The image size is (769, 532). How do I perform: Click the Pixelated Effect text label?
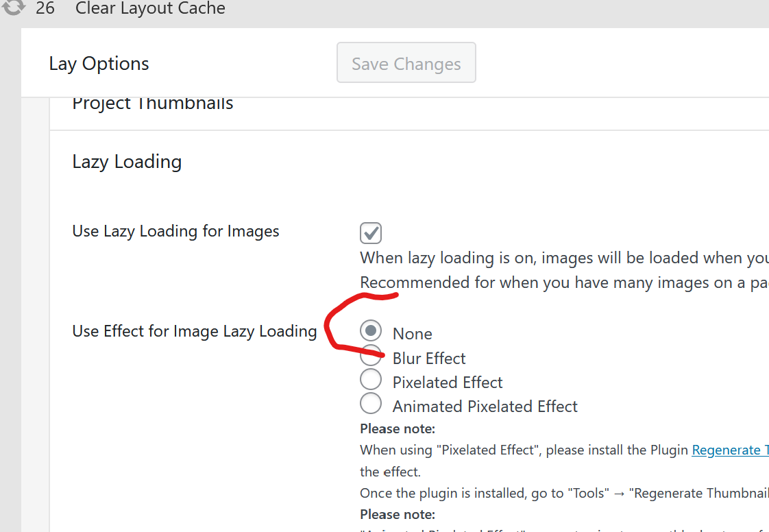coord(448,383)
